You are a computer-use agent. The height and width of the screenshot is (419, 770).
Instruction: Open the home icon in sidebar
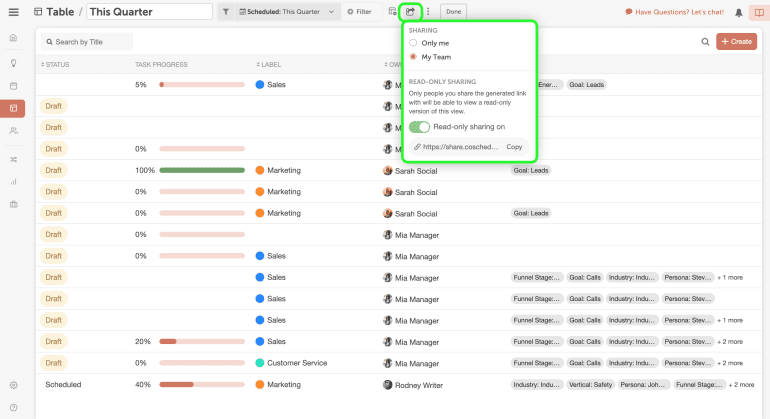[x=13, y=38]
